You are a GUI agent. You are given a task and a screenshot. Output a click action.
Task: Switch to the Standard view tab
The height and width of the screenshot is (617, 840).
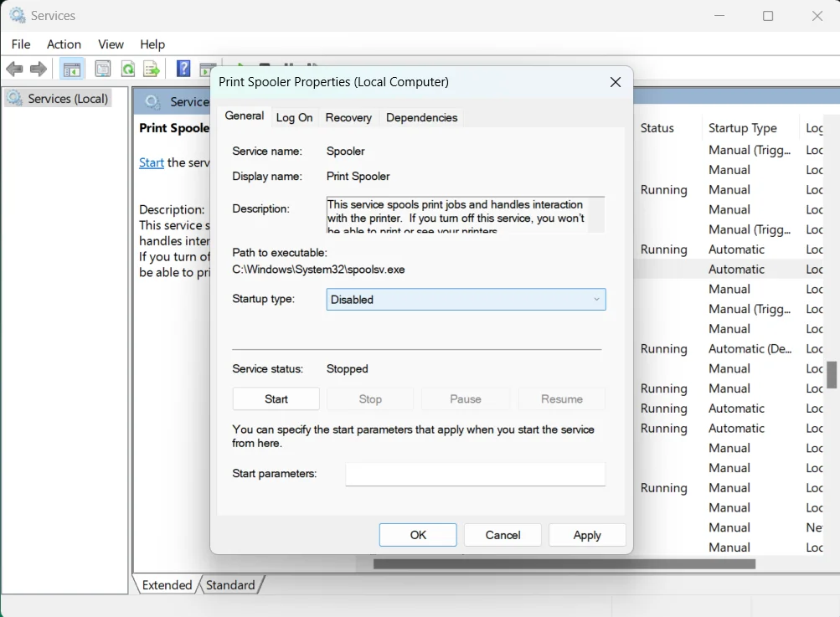tap(230, 585)
